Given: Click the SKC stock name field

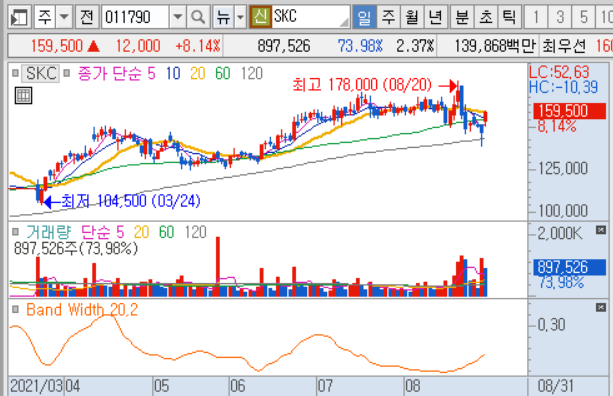Looking at the screenshot, I should click(311, 17).
